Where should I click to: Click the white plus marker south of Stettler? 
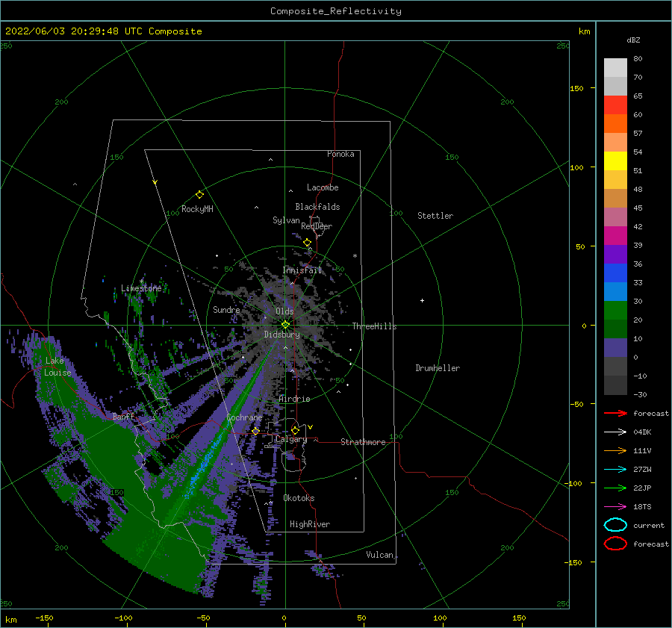[422, 300]
